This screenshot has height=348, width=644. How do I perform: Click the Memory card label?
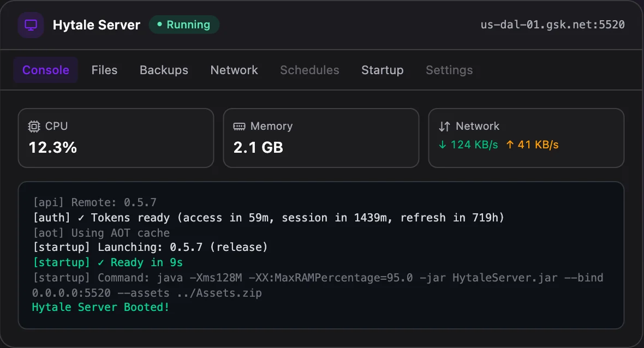271,126
